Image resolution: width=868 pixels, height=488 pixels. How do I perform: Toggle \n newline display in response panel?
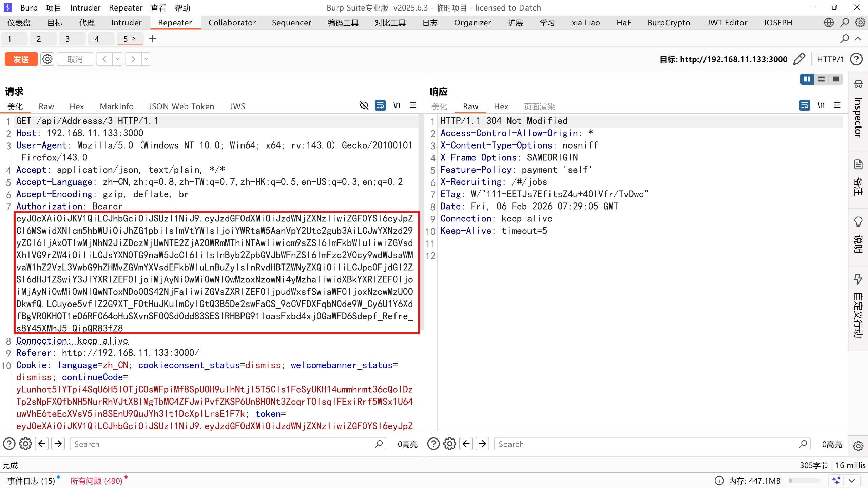click(x=821, y=105)
